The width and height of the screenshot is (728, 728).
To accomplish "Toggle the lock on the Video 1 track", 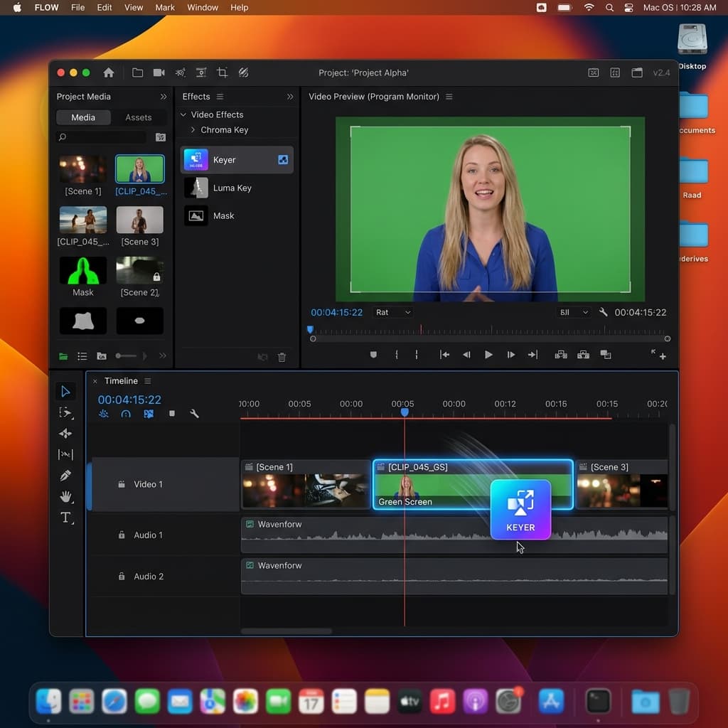I will 121,484.
